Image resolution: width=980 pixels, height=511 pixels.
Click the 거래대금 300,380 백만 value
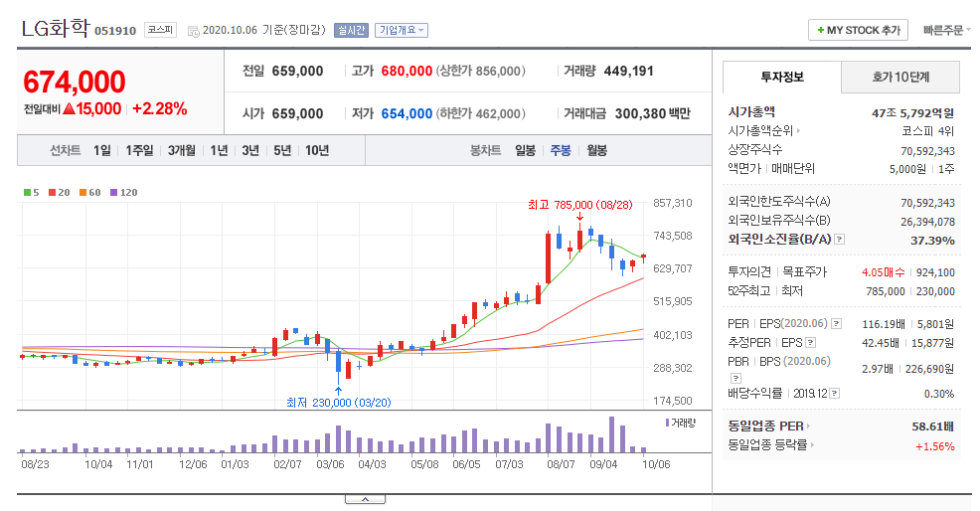click(652, 114)
